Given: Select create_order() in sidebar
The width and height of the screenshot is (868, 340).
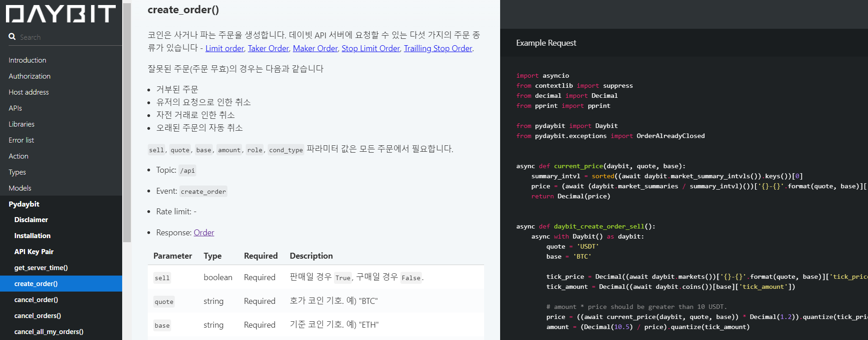Looking at the screenshot, I should (61, 284).
